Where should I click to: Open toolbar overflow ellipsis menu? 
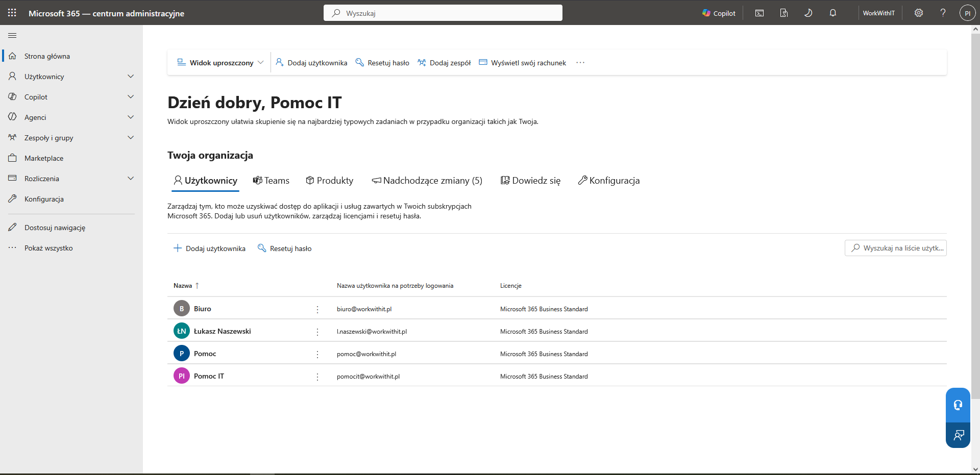click(580, 63)
